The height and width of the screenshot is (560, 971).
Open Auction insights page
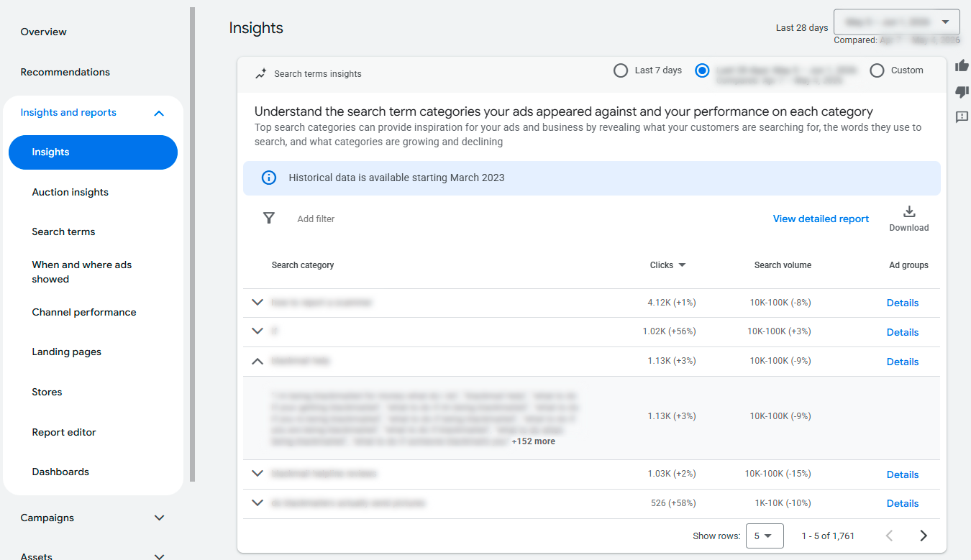coord(70,192)
